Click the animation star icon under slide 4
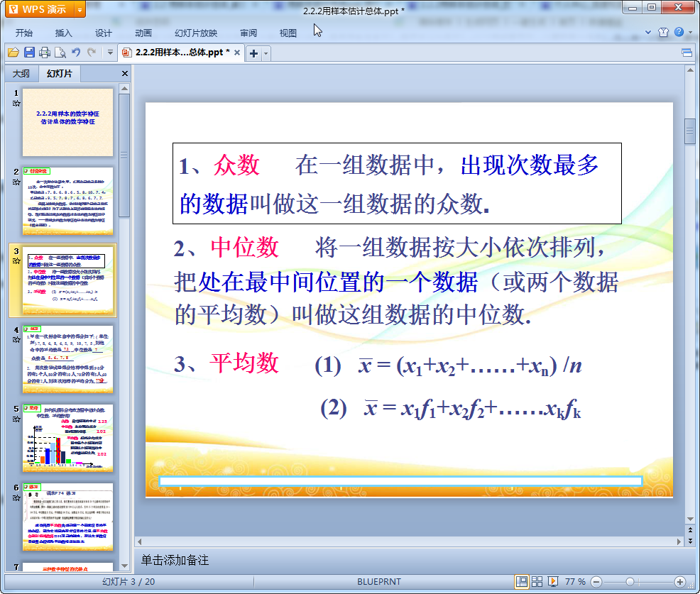700x594 pixels. tap(16, 340)
